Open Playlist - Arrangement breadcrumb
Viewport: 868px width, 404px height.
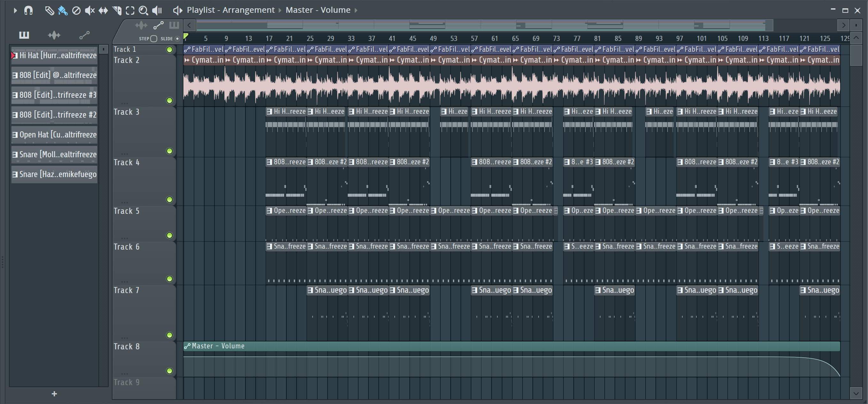[x=231, y=10]
